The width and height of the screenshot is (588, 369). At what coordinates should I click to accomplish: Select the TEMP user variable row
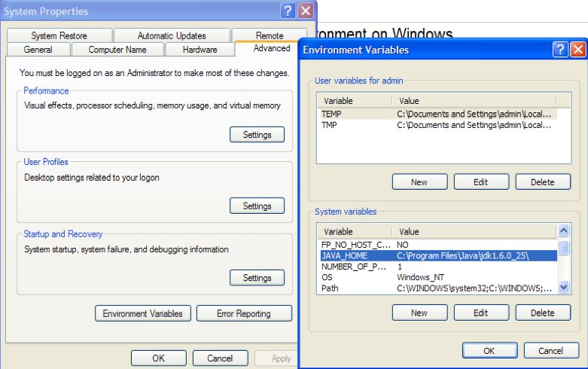pos(439,114)
